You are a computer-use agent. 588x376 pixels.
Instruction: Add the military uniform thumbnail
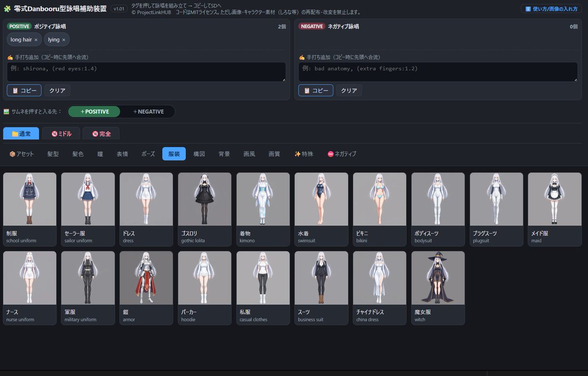point(88,288)
